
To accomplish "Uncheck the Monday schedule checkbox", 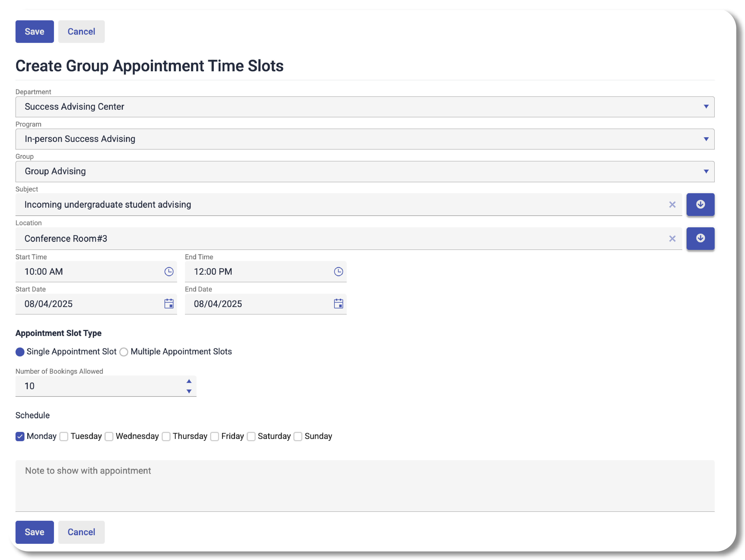I will 20,436.
